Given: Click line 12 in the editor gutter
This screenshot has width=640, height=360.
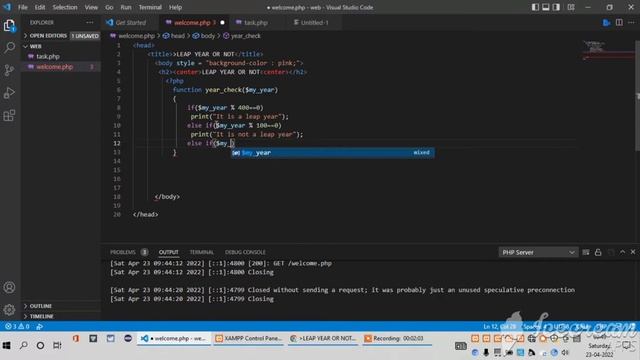Looking at the screenshot, I should tap(117, 143).
